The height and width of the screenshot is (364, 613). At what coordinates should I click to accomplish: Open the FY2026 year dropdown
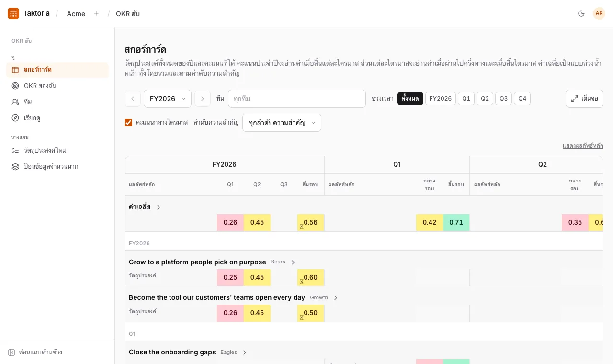(168, 99)
